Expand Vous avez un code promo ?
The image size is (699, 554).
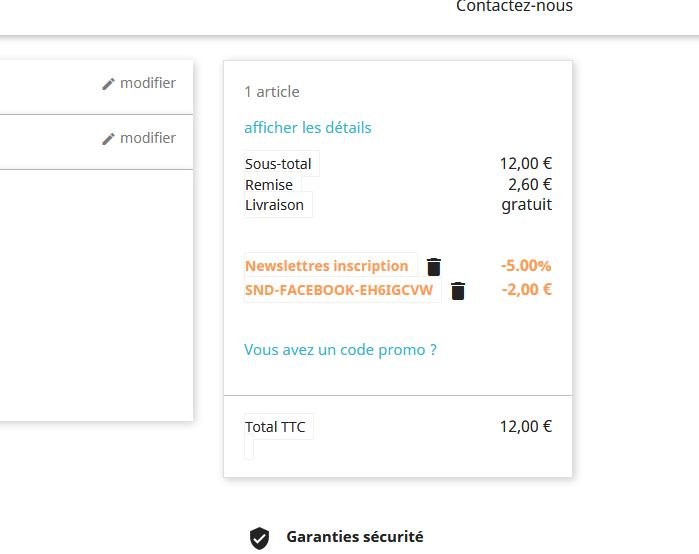pos(340,350)
